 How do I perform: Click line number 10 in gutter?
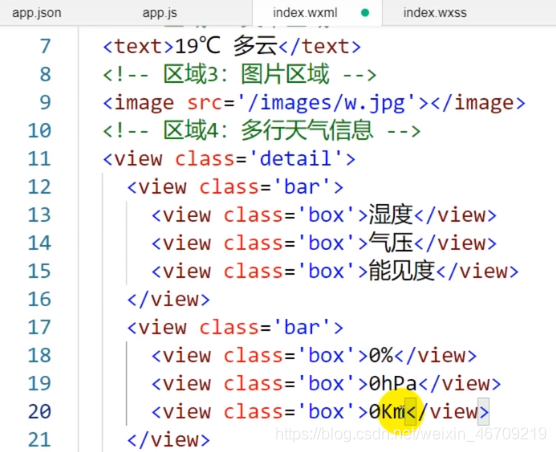(x=40, y=130)
